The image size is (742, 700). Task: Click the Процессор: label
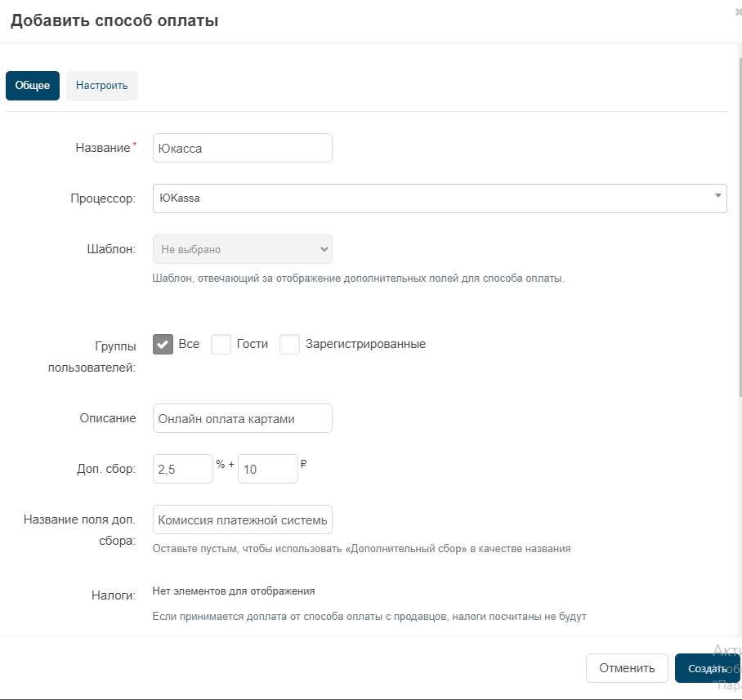[x=103, y=198]
